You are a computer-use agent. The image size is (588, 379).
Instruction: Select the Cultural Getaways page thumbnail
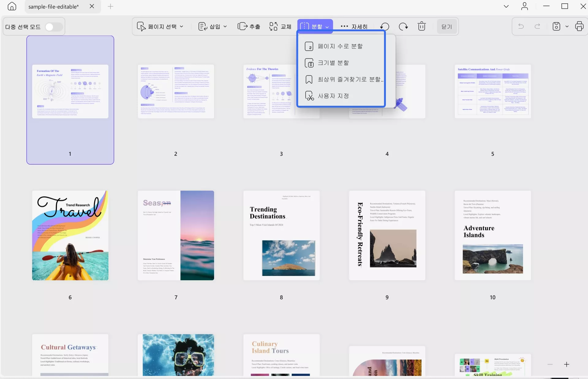(70, 355)
